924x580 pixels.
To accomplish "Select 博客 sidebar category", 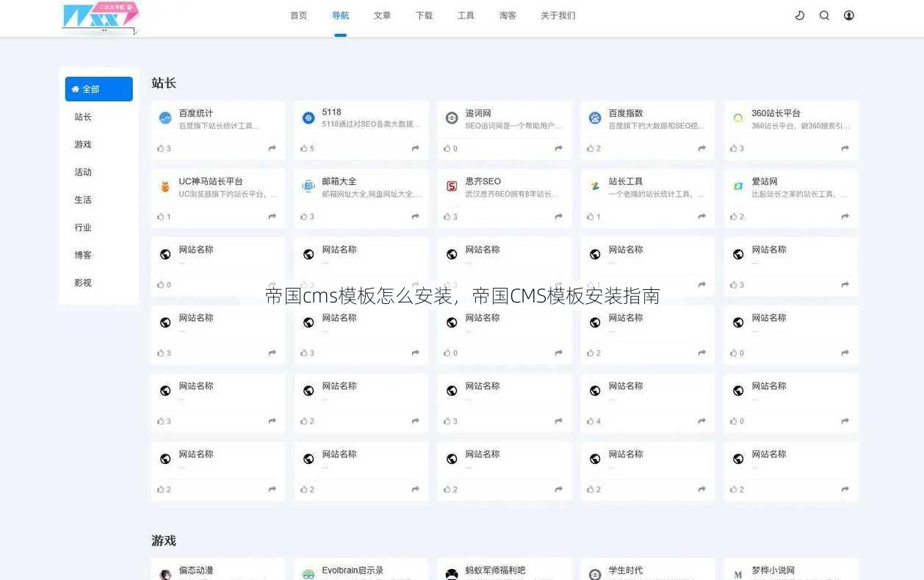I will [83, 255].
